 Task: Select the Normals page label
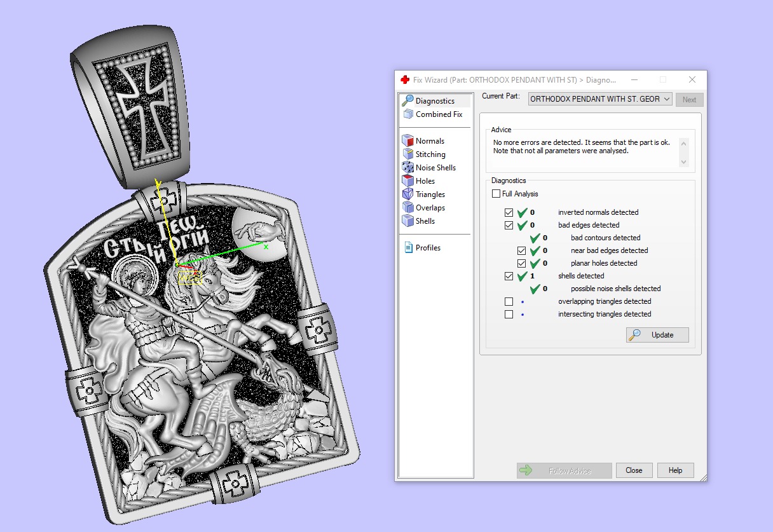[x=430, y=141]
